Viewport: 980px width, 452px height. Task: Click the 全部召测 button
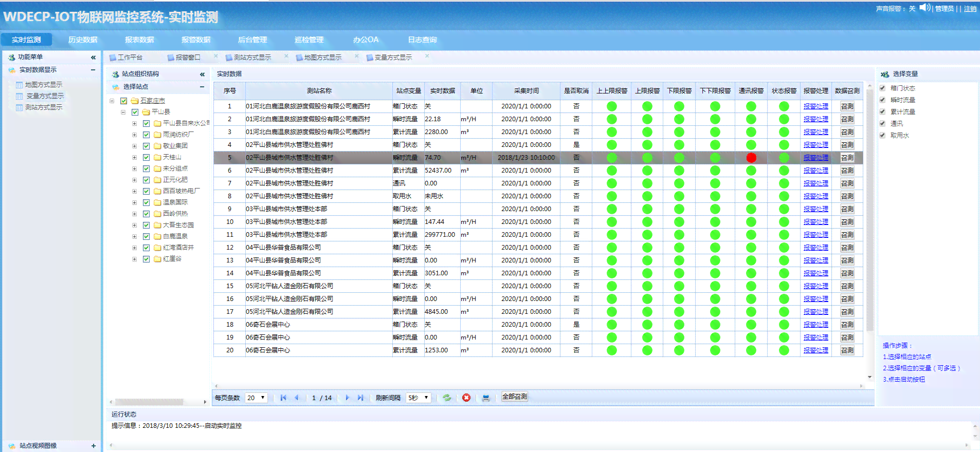click(x=514, y=397)
